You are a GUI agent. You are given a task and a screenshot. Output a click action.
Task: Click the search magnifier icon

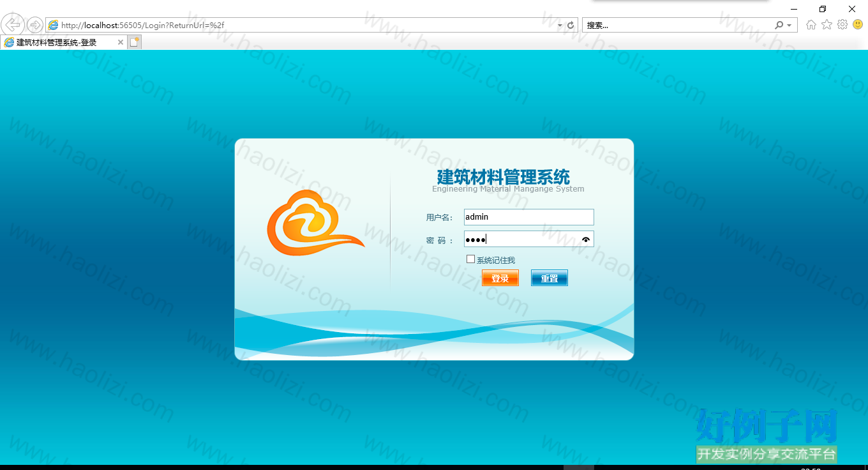tap(779, 25)
